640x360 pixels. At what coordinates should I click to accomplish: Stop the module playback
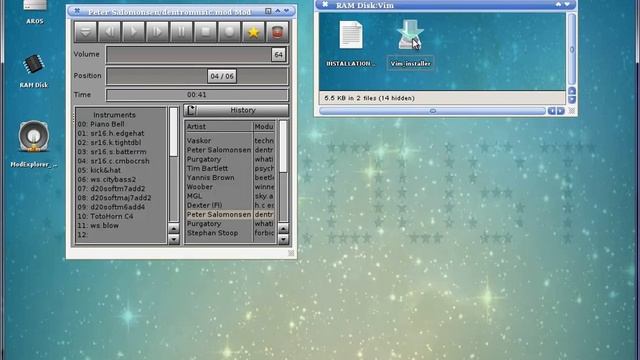[x=205, y=32]
